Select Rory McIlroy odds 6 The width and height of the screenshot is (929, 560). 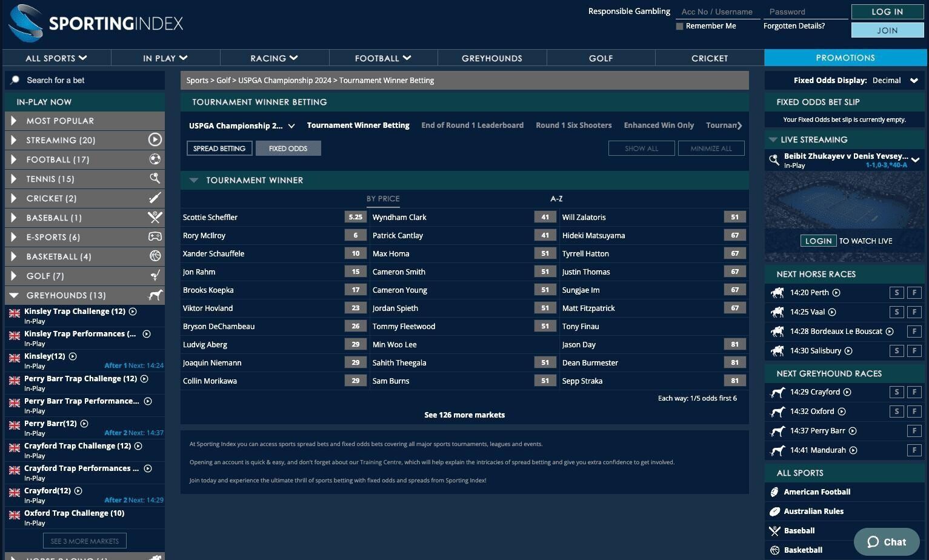pos(356,235)
